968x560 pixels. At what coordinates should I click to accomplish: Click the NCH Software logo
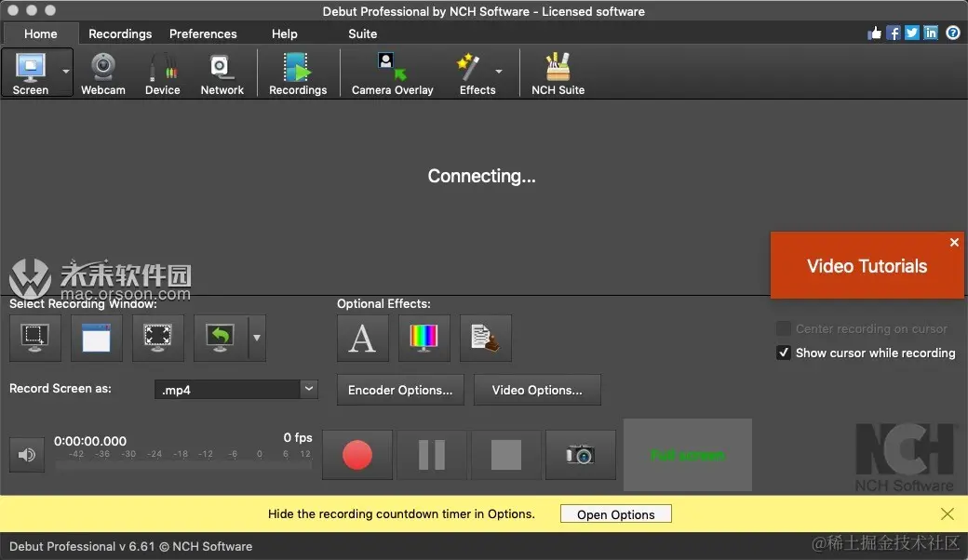tap(905, 458)
